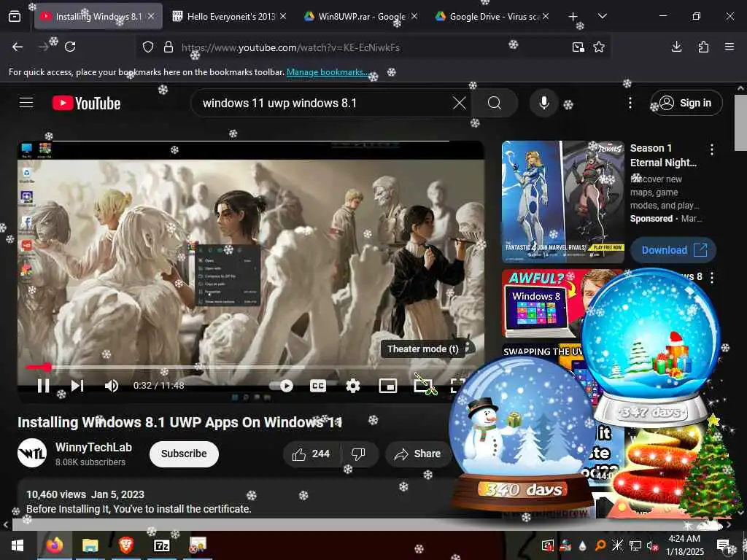
Task: Bookmark this page with star icon
Action: click(599, 47)
